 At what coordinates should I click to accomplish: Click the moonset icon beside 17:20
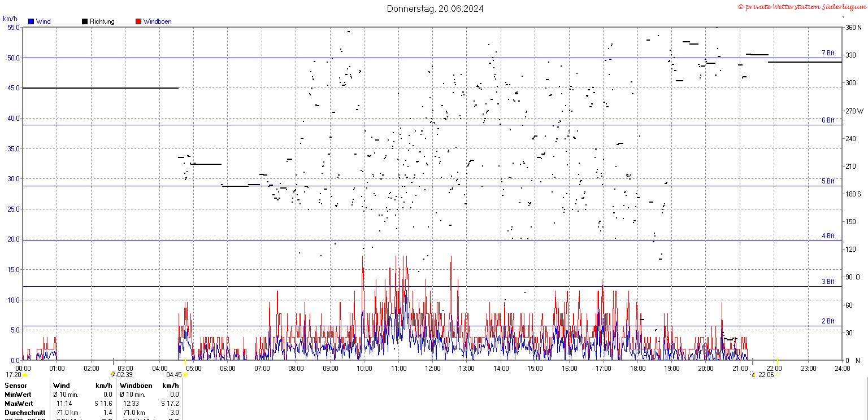pyautogui.click(x=25, y=375)
